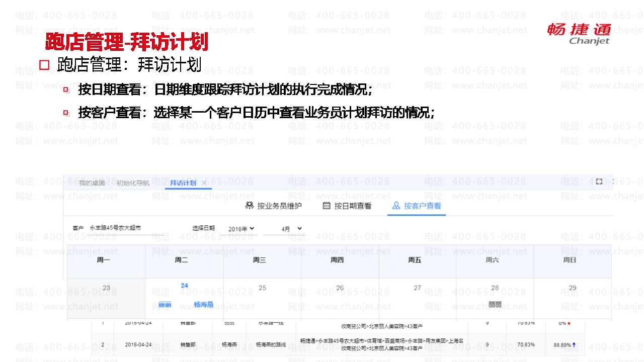Close the 拜访计划 tab
Image resolution: width=644 pixels, height=362 pixels.
[x=204, y=183]
